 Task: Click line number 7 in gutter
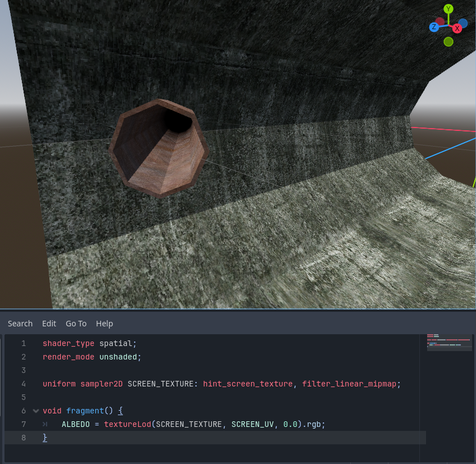coord(24,425)
